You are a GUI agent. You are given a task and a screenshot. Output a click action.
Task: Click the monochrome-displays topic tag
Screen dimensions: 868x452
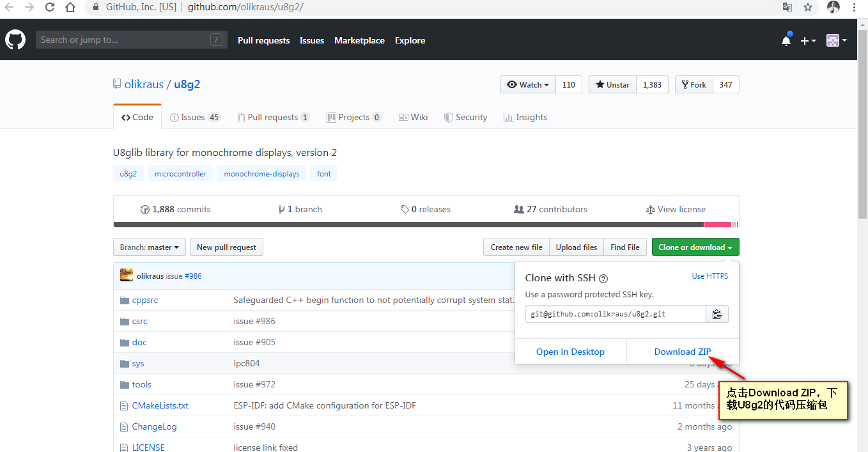261,174
